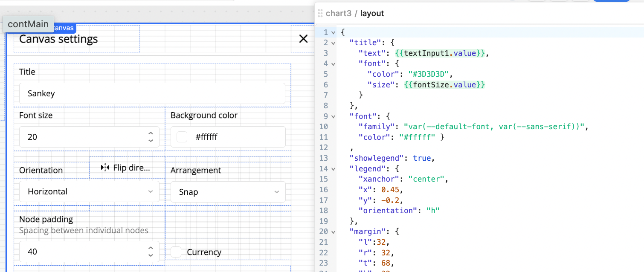The width and height of the screenshot is (644, 272).
Task: Collapse the font block at line 9
Action: coord(333,116)
